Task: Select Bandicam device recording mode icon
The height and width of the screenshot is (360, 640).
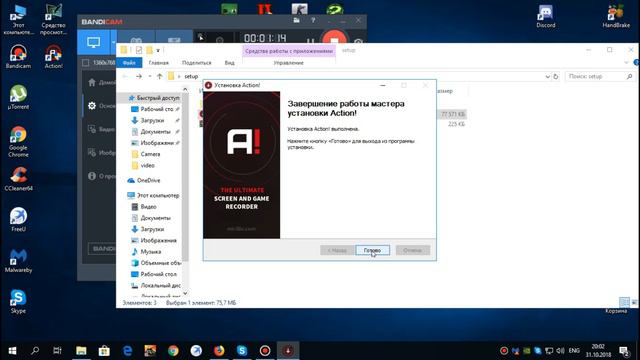Action: point(174,41)
